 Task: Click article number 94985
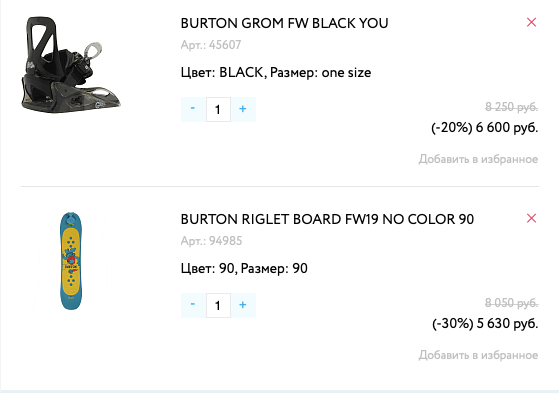211,241
